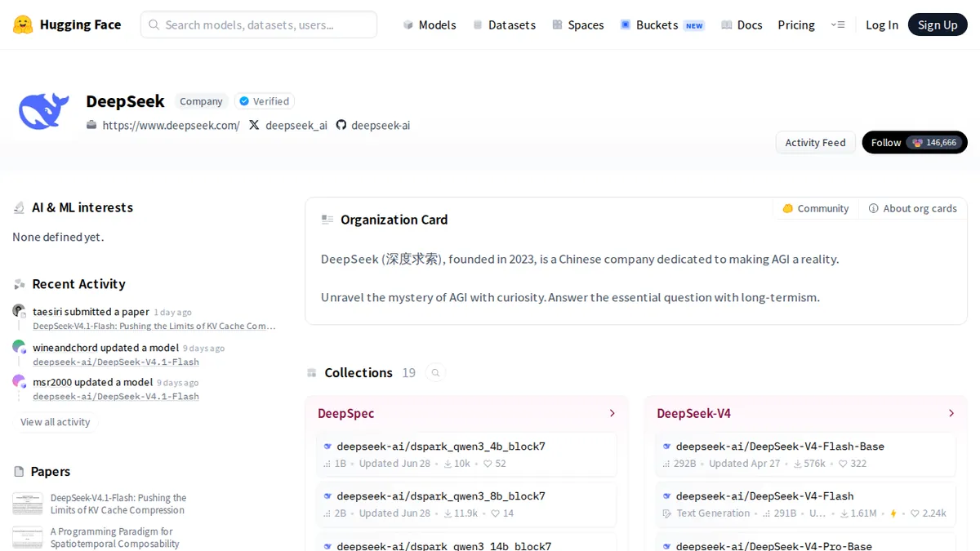
Task: Open paper thumbnail for Spatiotemporal Composability
Action: [x=28, y=537]
